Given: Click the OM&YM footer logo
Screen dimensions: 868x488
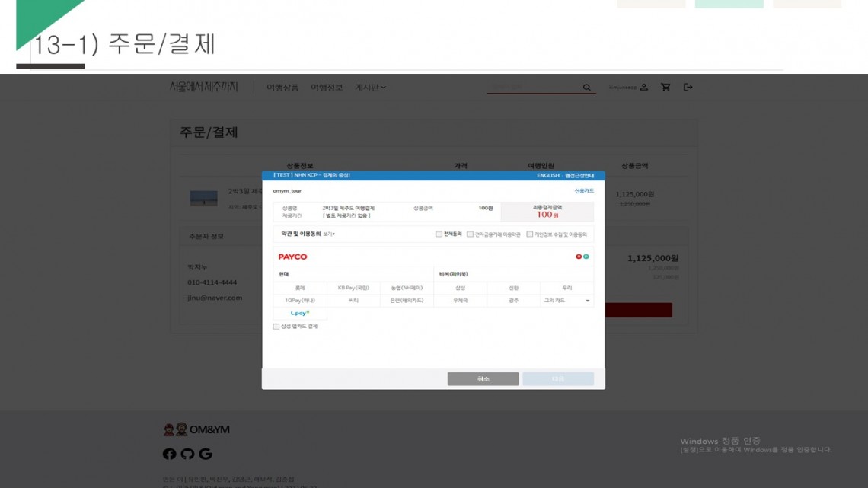Looking at the screenshot, I should coord(196,429).
